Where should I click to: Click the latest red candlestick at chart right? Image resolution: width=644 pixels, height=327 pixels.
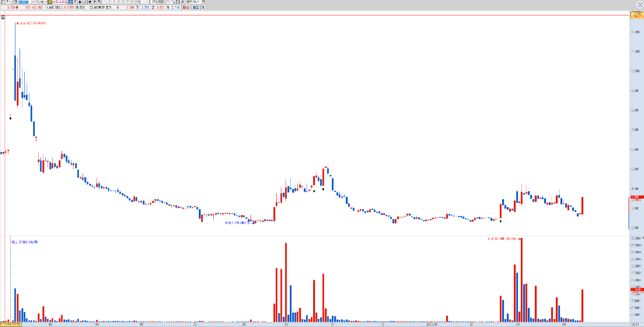pyautogui.click(x=582, y=206)
